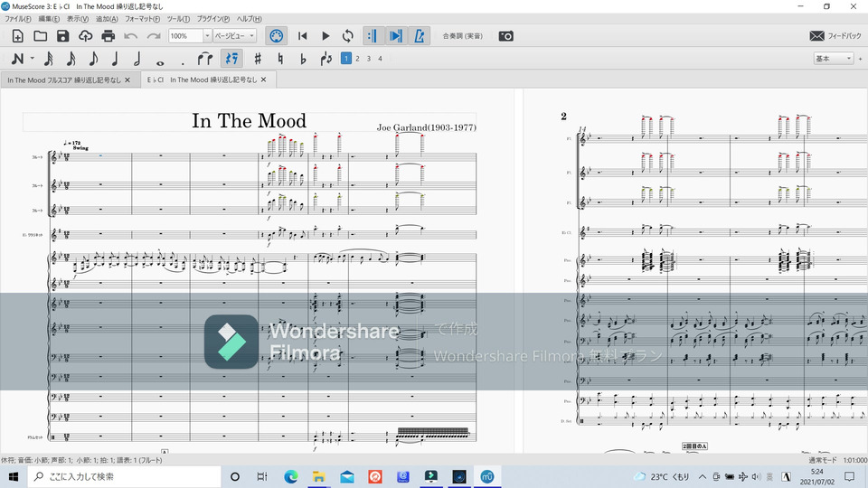
Task: Open a score file via the folder icon
Action: click(41, 36)
